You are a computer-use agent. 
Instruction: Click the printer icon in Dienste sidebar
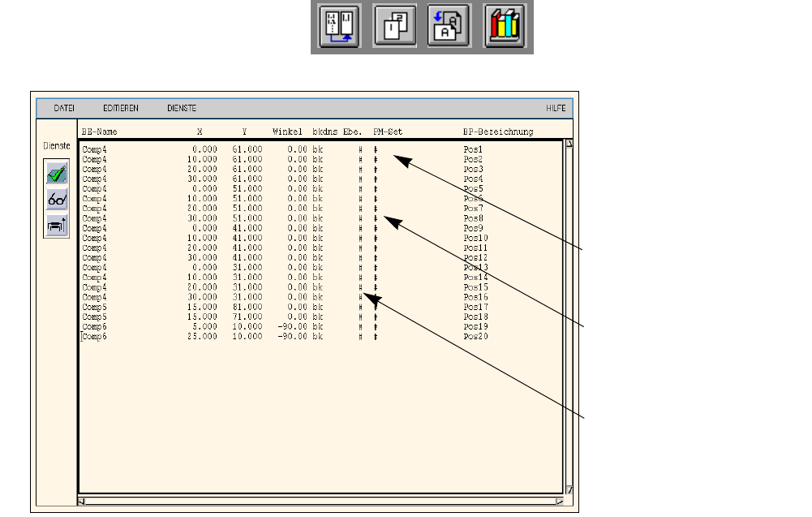[57, 226]
